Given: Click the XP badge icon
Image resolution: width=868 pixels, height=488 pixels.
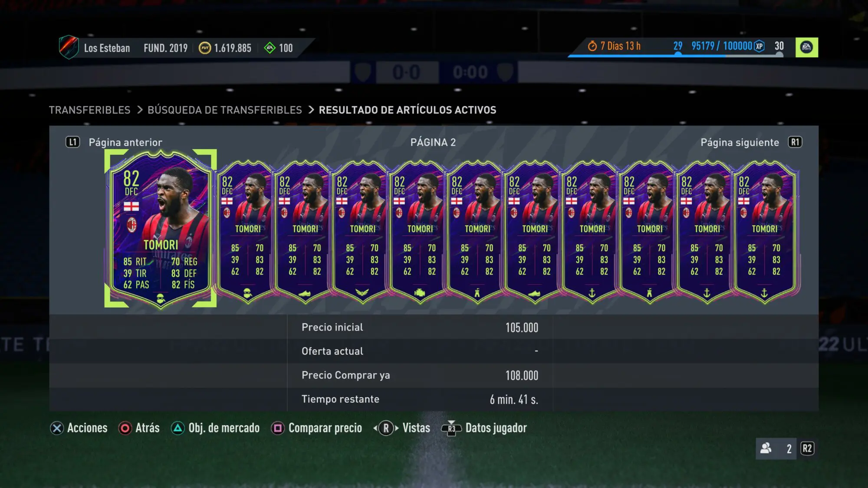Looking at the screenshot, I should pyautogui.click(x=759, y=46).
